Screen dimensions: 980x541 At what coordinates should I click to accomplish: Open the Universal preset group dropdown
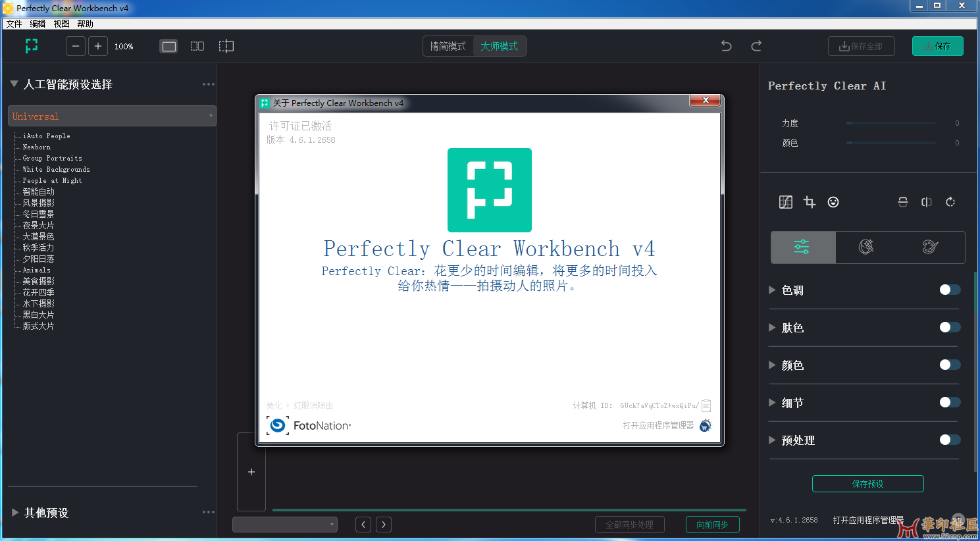point(112,116)
